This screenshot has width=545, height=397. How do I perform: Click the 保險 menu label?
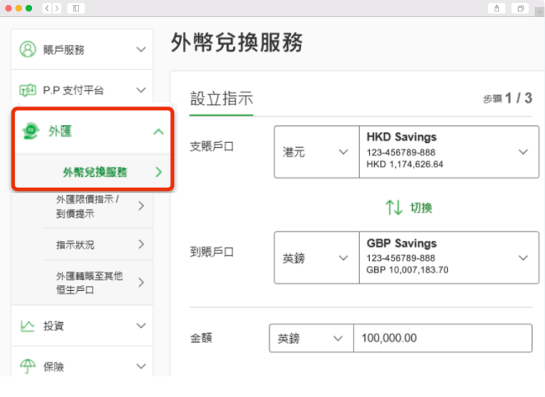53,367
